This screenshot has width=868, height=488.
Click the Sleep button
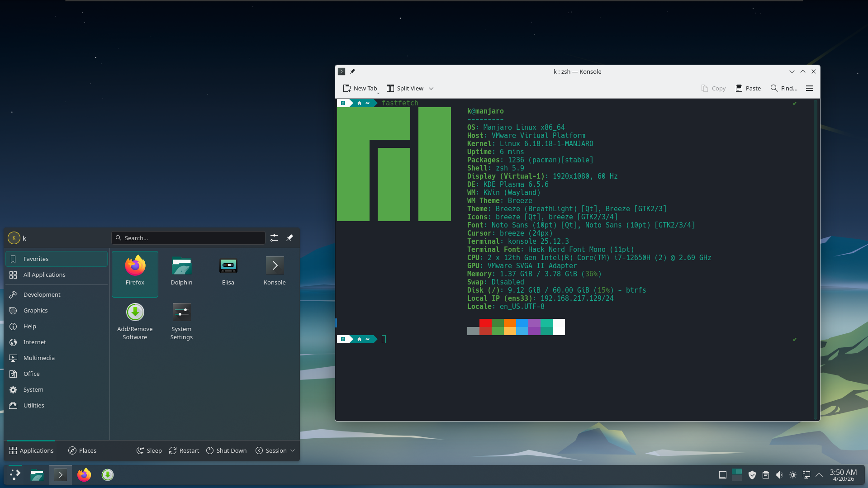click(149, 450)
